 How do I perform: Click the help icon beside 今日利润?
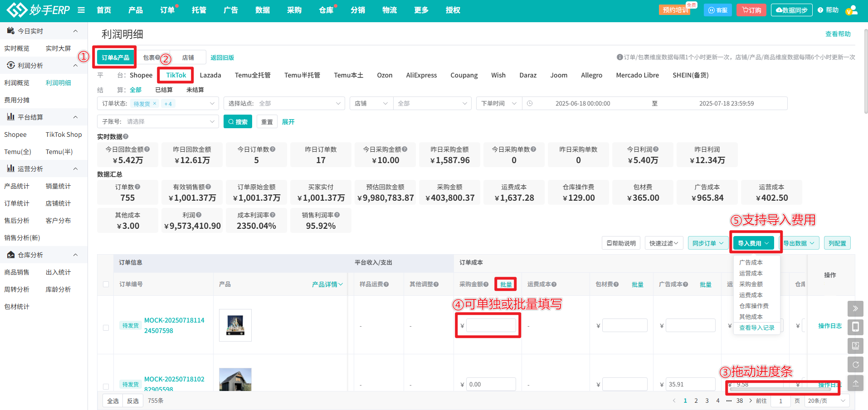coord(656,149)
